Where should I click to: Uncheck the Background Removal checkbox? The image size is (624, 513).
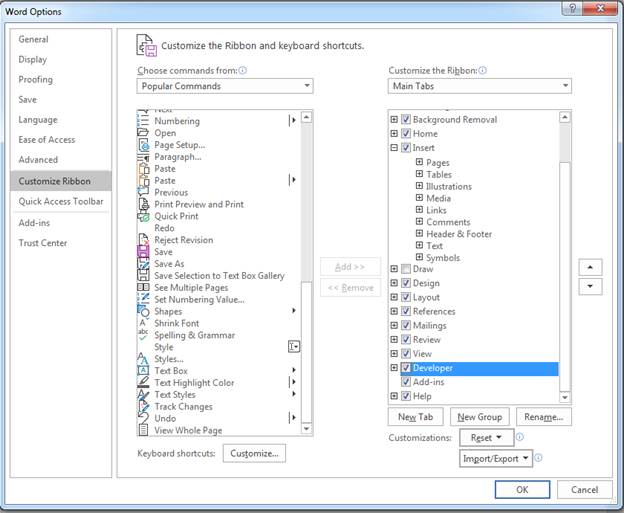click(x=406, y=119)
